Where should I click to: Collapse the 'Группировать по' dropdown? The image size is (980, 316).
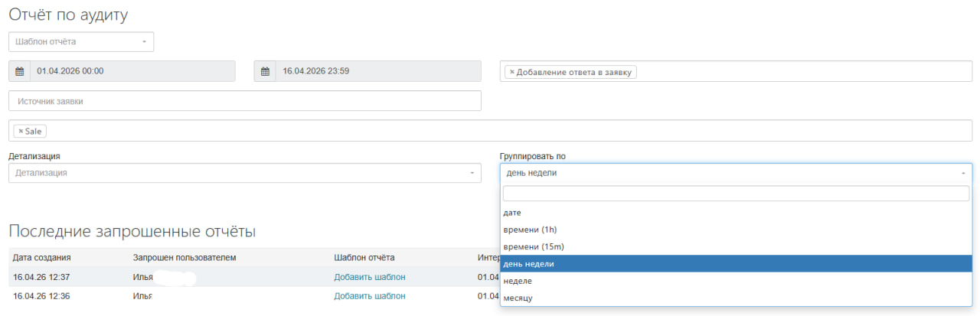(735, 173)
